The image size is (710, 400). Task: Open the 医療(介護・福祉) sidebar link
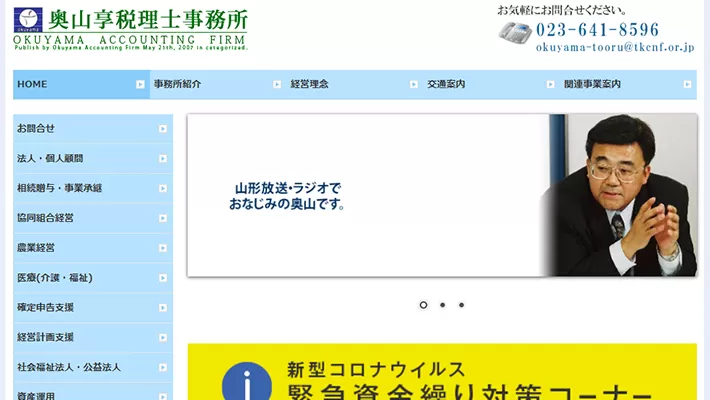point(55,277)
